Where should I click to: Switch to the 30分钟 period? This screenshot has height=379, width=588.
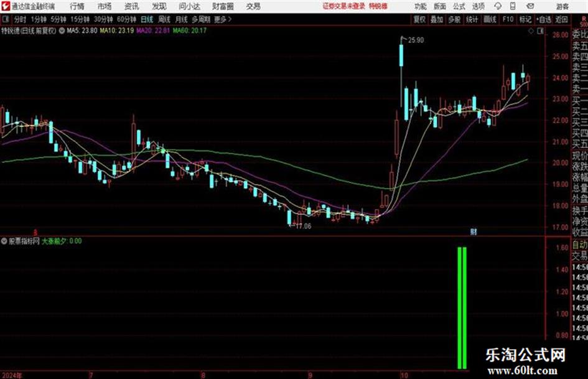[103, 19]
